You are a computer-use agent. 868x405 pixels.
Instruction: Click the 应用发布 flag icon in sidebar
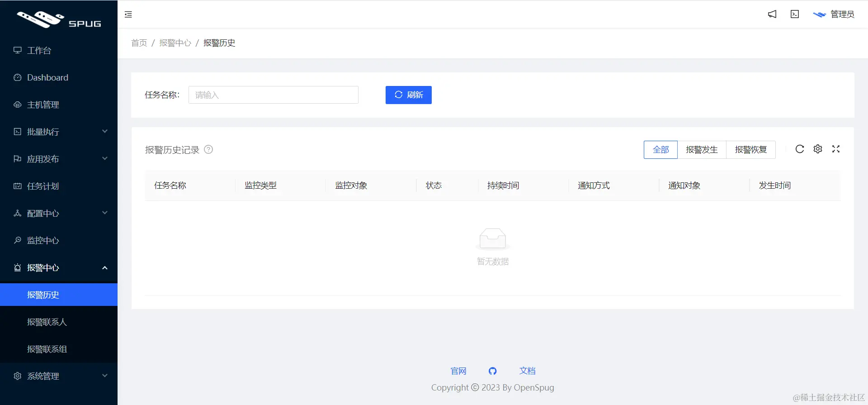point(18,159)
